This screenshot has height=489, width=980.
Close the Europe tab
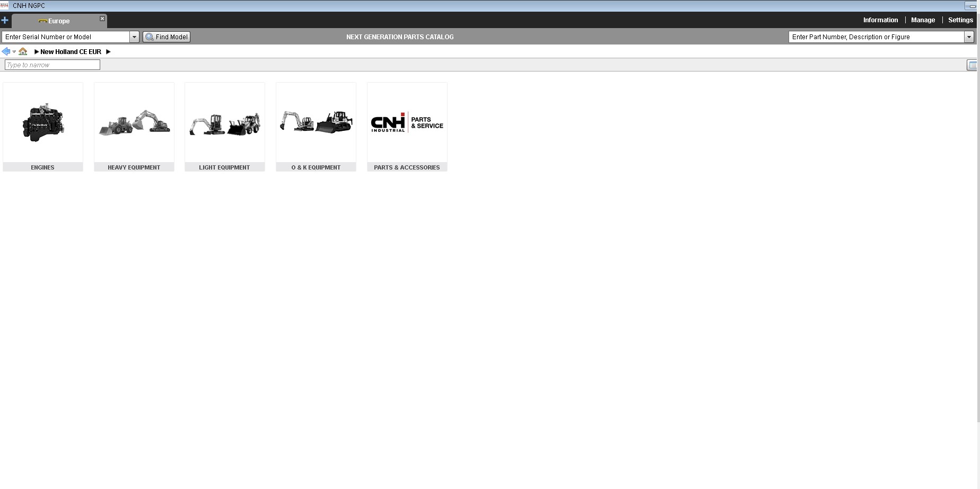(x=102, y=19)
